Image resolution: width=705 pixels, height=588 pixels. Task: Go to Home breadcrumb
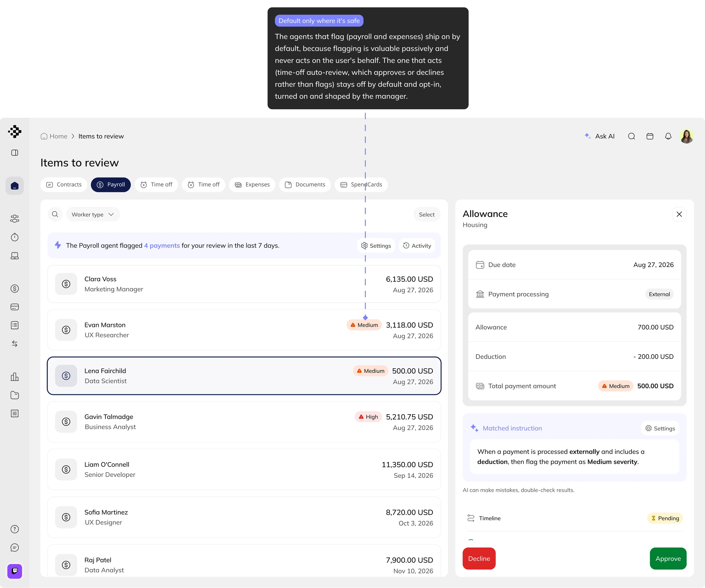[x=54, y=136]
